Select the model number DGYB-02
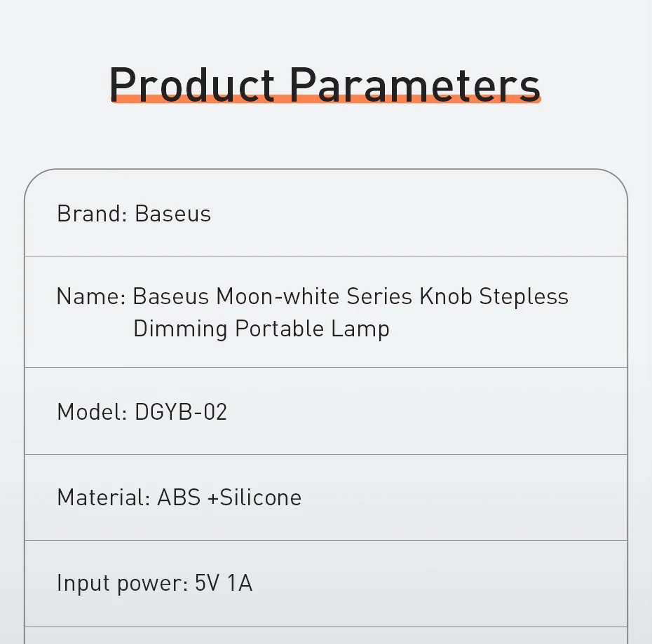 (181, 412)
